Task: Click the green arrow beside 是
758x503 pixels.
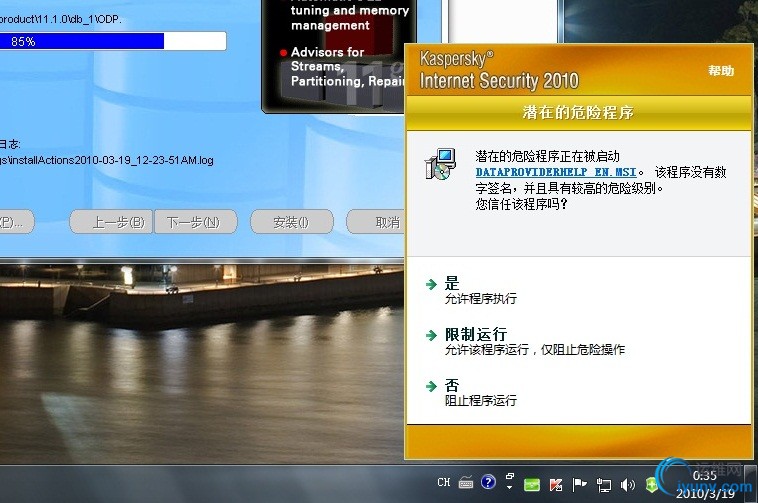Action: click(x=431, y=284)
